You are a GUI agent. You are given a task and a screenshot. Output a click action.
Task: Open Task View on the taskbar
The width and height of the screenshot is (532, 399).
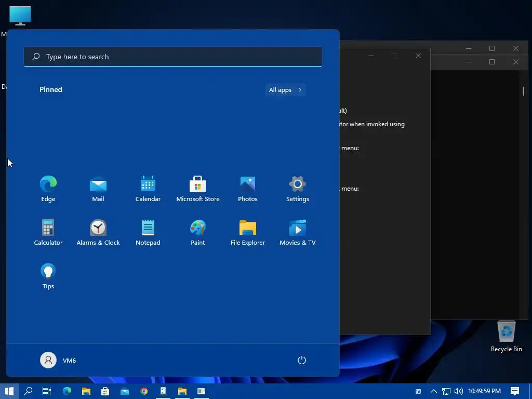tap(46, 391)
